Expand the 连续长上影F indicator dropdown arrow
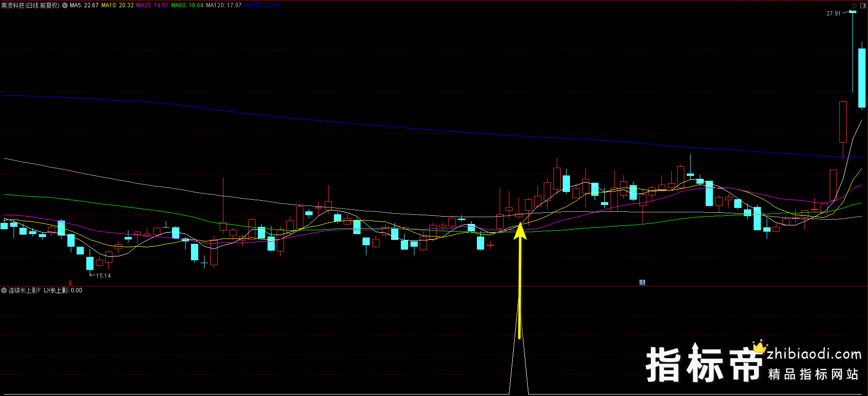 click(4, 290)
